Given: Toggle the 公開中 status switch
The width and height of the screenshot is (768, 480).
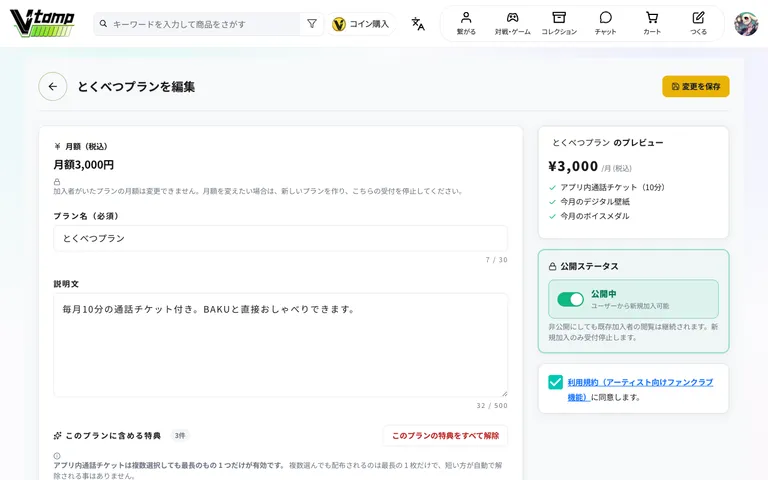Looking at the screenshot, I should 570,299.
